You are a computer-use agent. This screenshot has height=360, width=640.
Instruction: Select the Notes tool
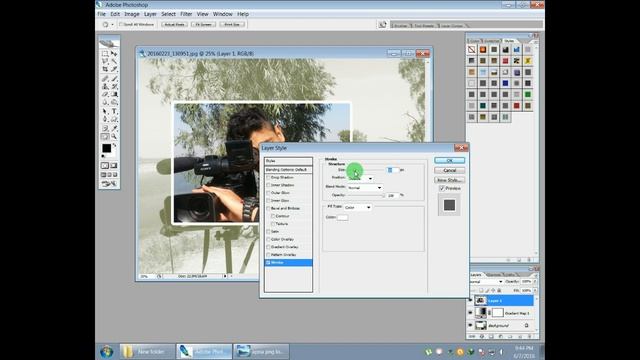105,128
